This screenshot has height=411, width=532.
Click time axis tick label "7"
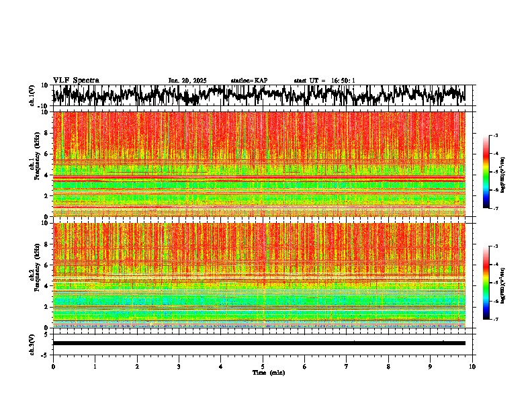[x=347, y=367]
